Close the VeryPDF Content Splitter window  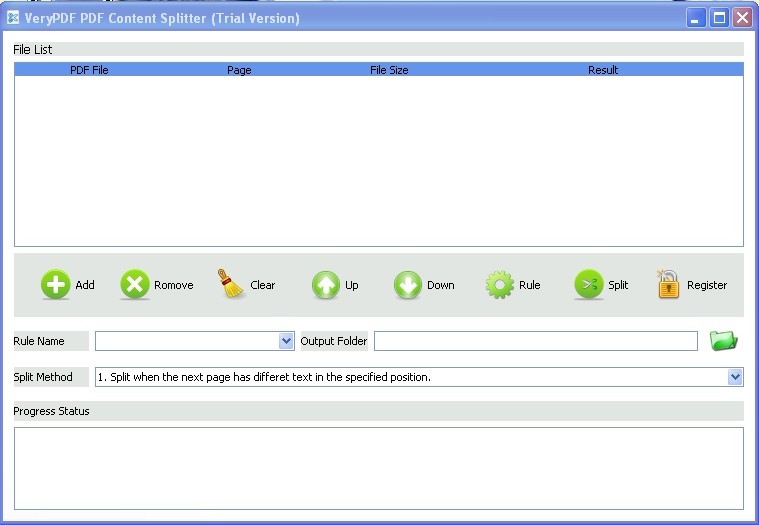tap(743, 18)
